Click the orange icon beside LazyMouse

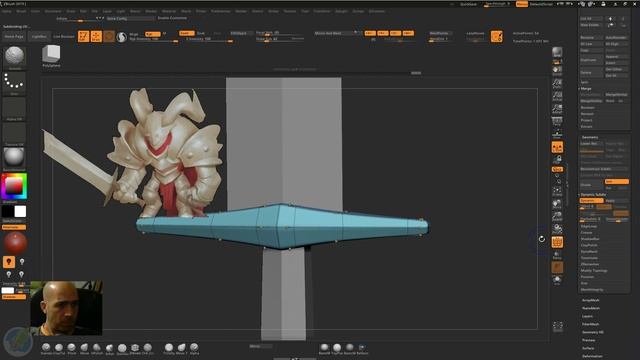[497, 37]
